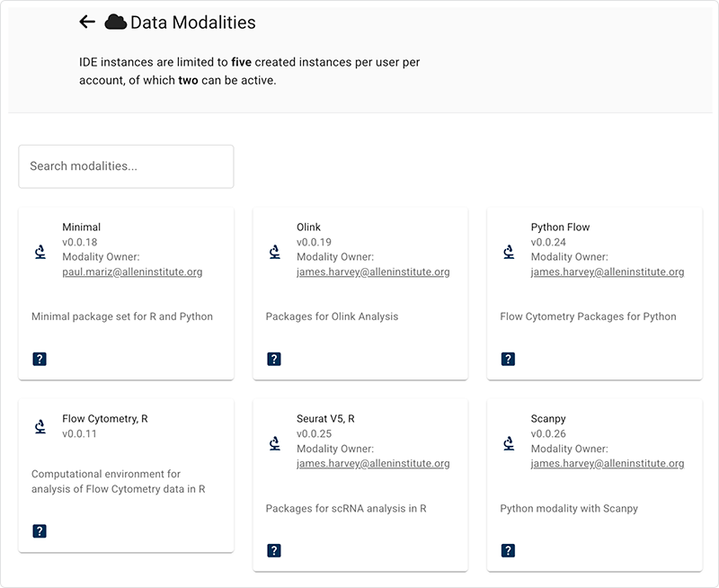719x588 pixels.
Task: Select the Seurat V5, R modality title
Action: [x=326, y=419]
